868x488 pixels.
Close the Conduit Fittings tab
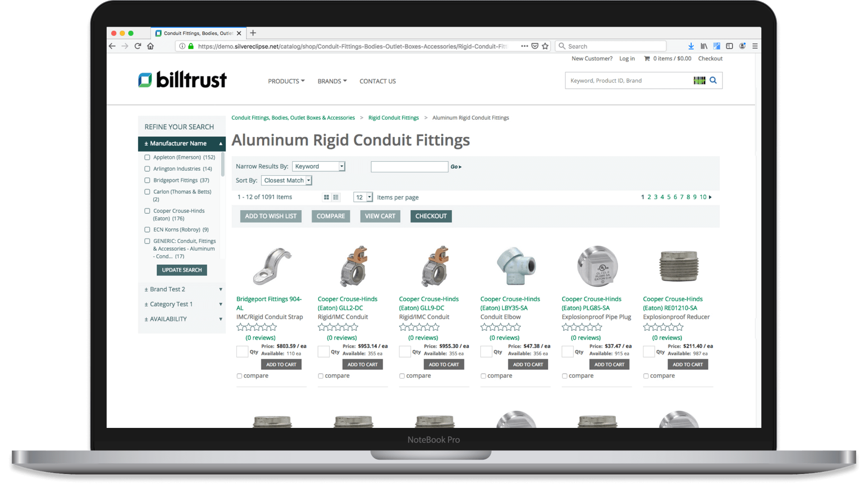pyautogui.click(x=239, y=33)
